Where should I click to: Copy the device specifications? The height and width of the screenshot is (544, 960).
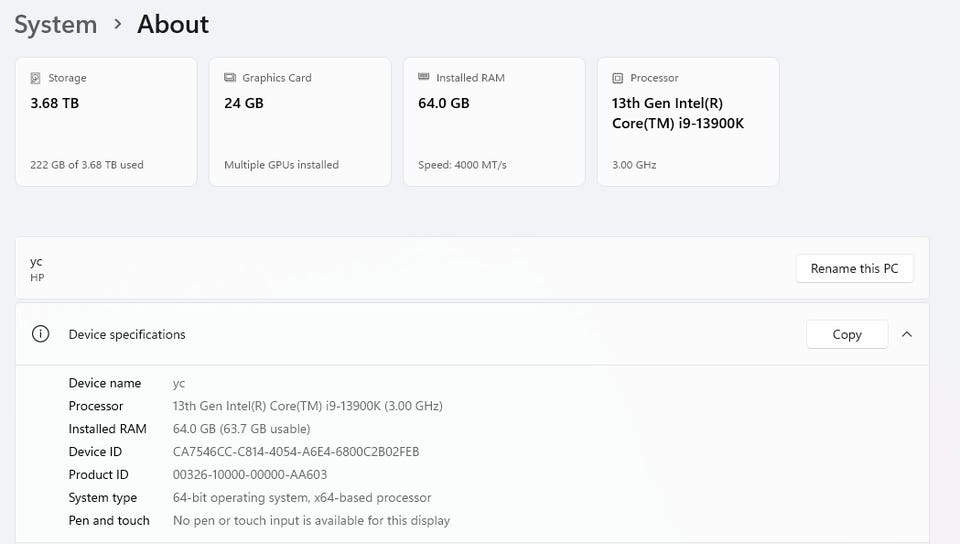(x=846, y=335)
